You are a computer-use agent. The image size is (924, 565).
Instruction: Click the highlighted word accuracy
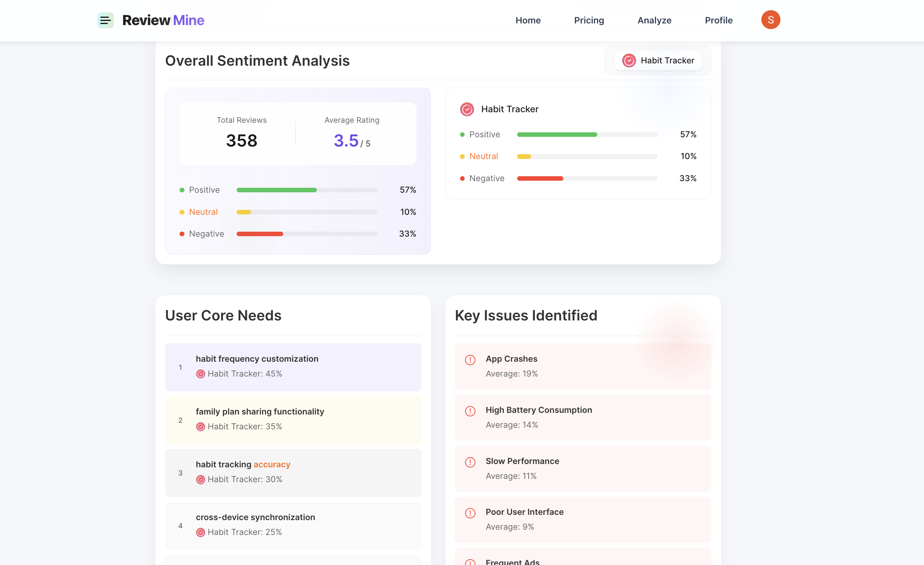[x=272, y=465]
